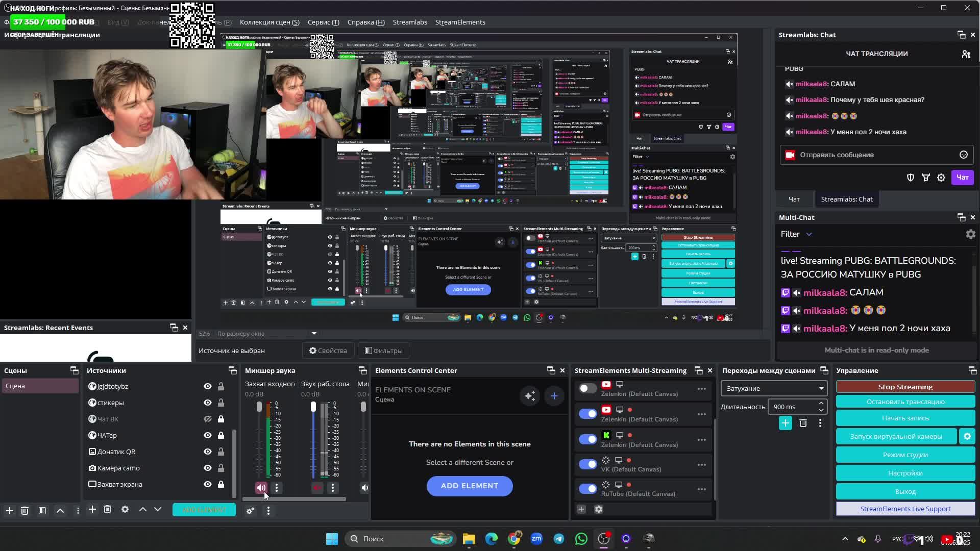This screenshot has height=551, width=980.
Task: Delete the selected scene
Action: [x=25, y=510]
